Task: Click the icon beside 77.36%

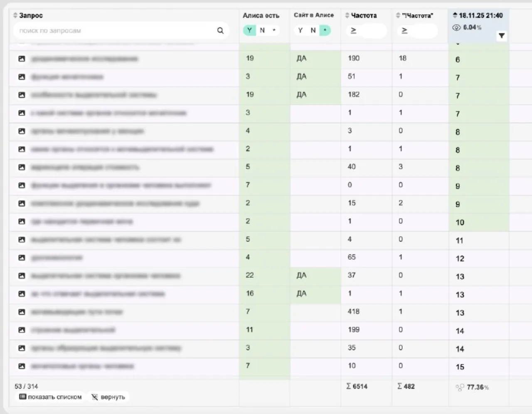Action: point(460,387)
